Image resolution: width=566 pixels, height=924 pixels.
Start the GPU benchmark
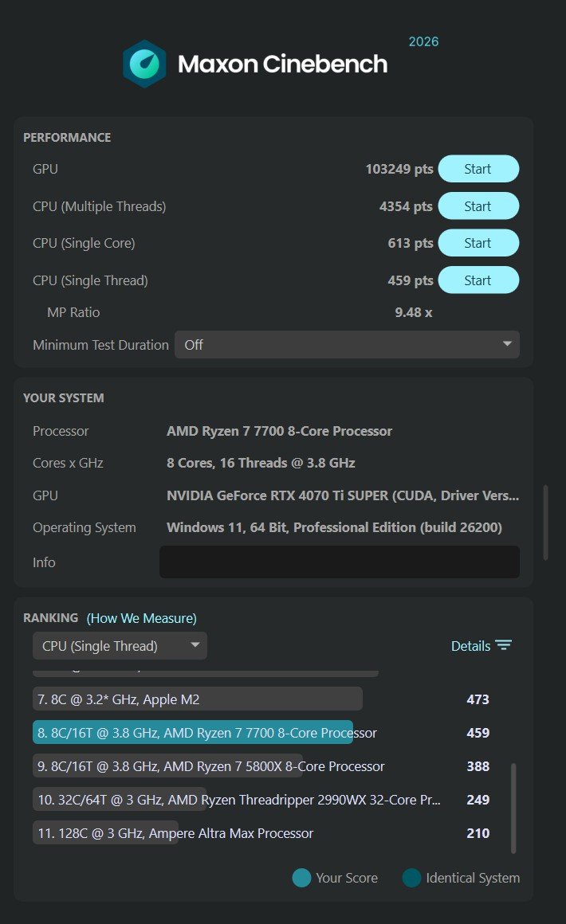pos(478,169)
